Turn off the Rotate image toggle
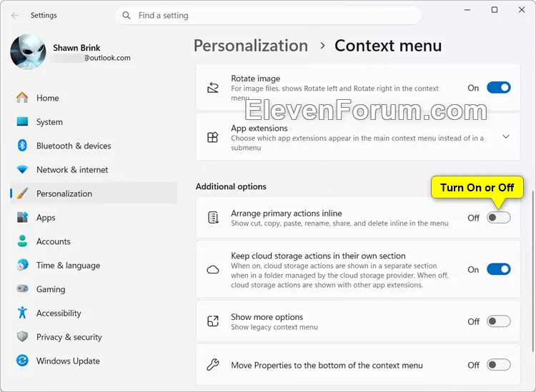The image size is (536, 392). [499, 88]
